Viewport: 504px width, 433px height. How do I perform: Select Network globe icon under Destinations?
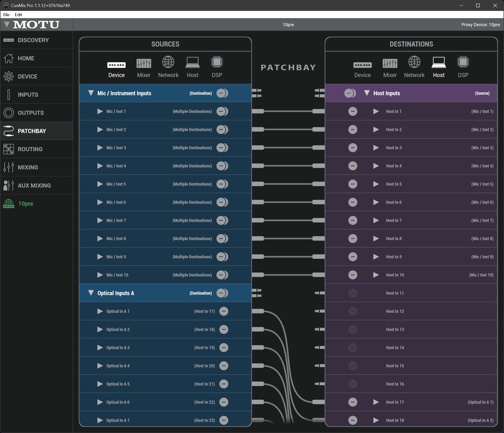click(414, 62)
